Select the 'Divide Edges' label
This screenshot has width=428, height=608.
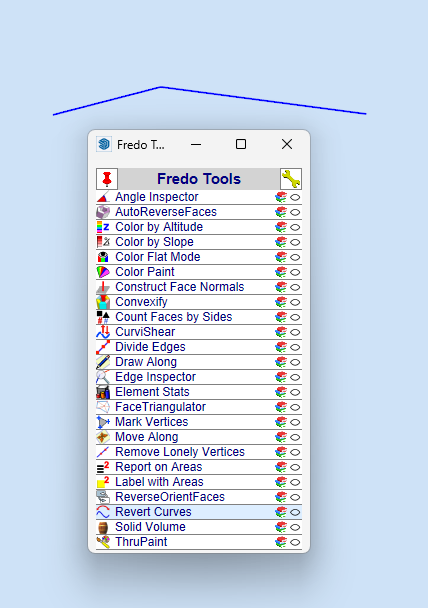[150, 347]
